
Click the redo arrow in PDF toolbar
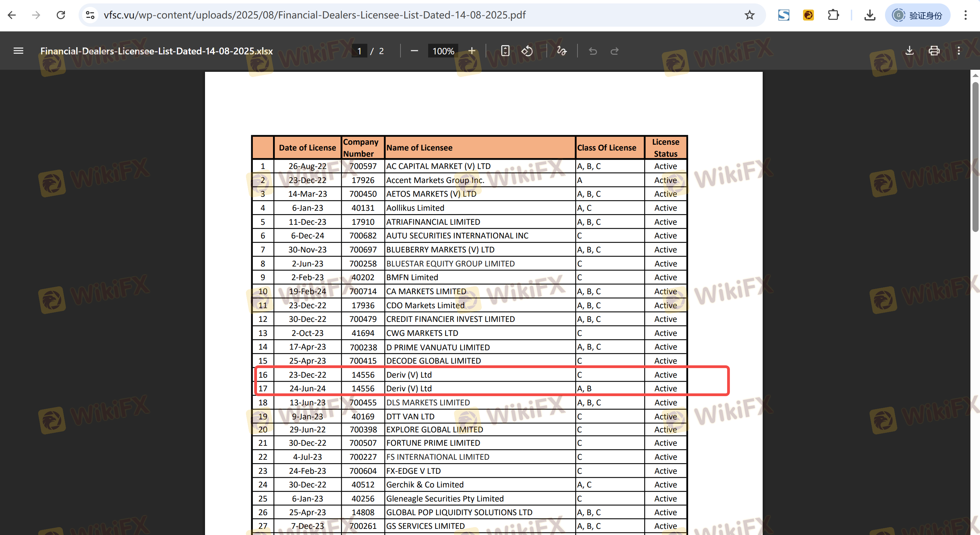614,51
